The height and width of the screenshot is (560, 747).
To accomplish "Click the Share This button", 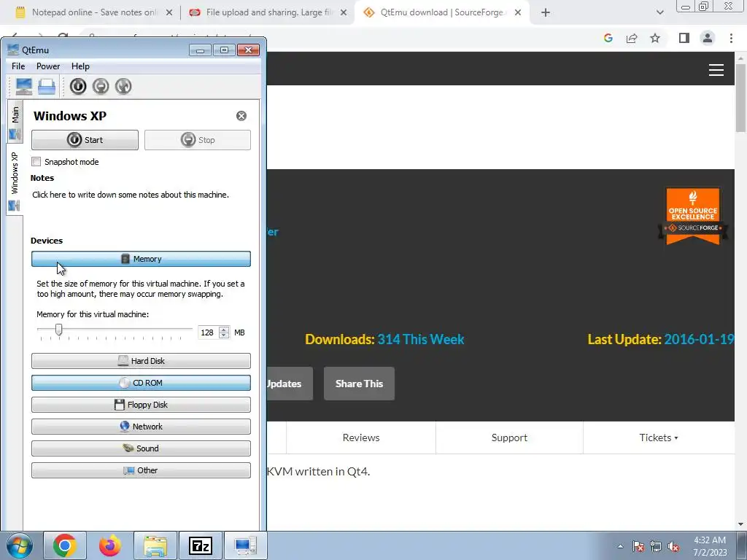I will 359,384.
